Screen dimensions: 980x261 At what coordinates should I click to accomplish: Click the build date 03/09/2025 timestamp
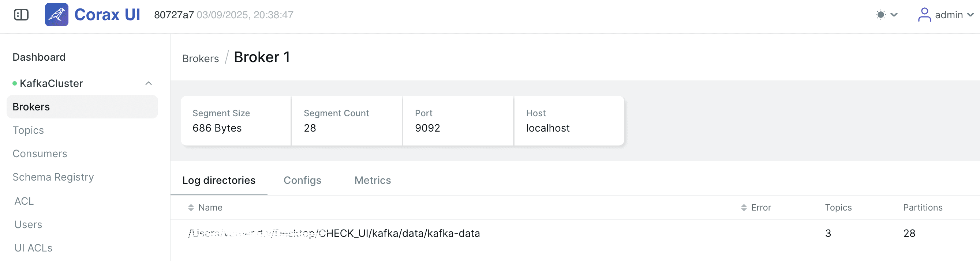click(245, 15)
